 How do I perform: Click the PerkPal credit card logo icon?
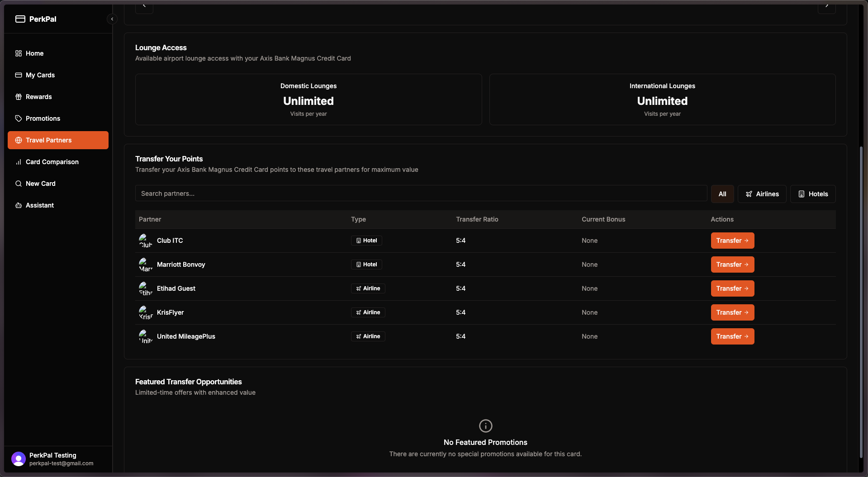tap(20, 19)
